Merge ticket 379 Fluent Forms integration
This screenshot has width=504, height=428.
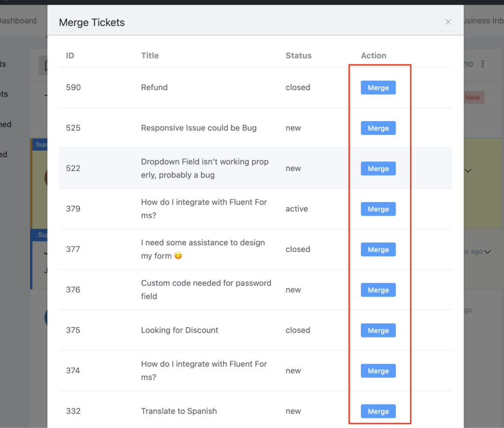[x=378, y=209]
